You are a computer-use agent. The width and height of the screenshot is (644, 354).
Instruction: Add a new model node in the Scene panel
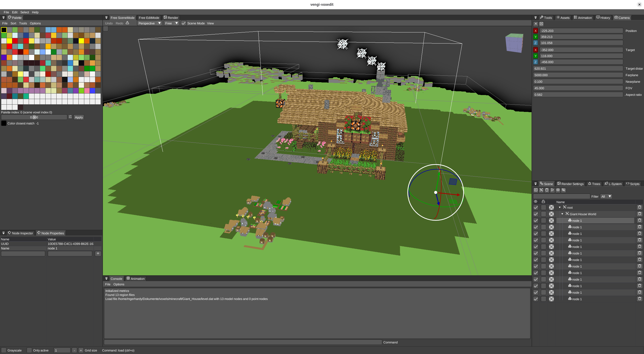coord(536,190)
